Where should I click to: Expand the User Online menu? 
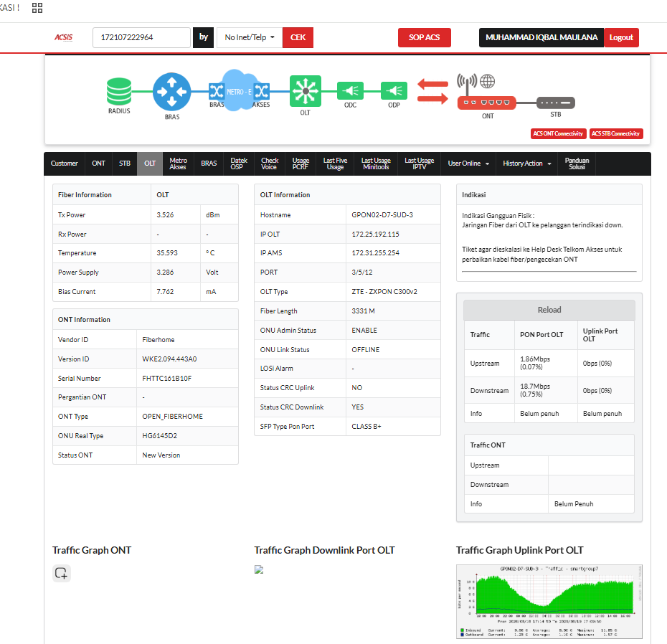point(468,164)
